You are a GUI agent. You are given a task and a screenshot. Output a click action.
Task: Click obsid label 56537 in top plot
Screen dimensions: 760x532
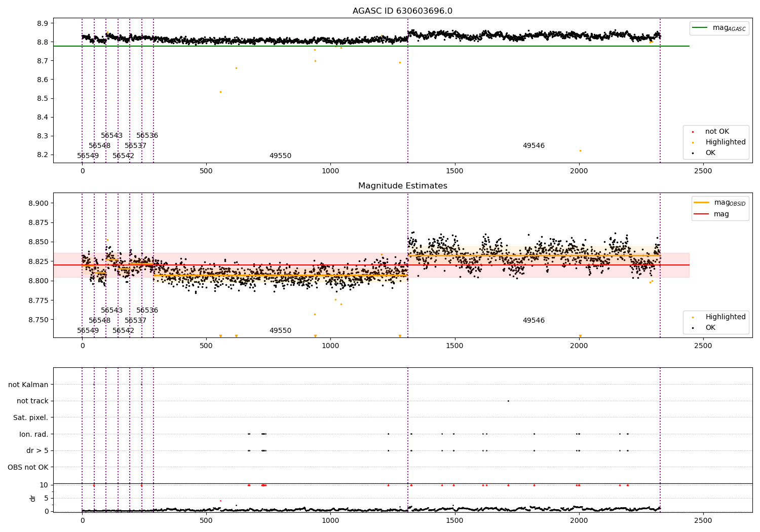[135, 146]
